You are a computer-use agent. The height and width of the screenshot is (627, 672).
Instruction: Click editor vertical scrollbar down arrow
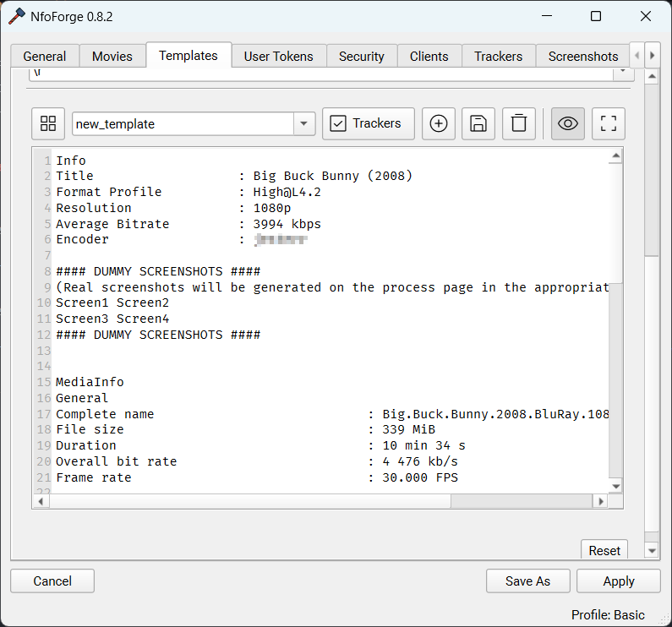pyautogui.click(x=616, y=486)
